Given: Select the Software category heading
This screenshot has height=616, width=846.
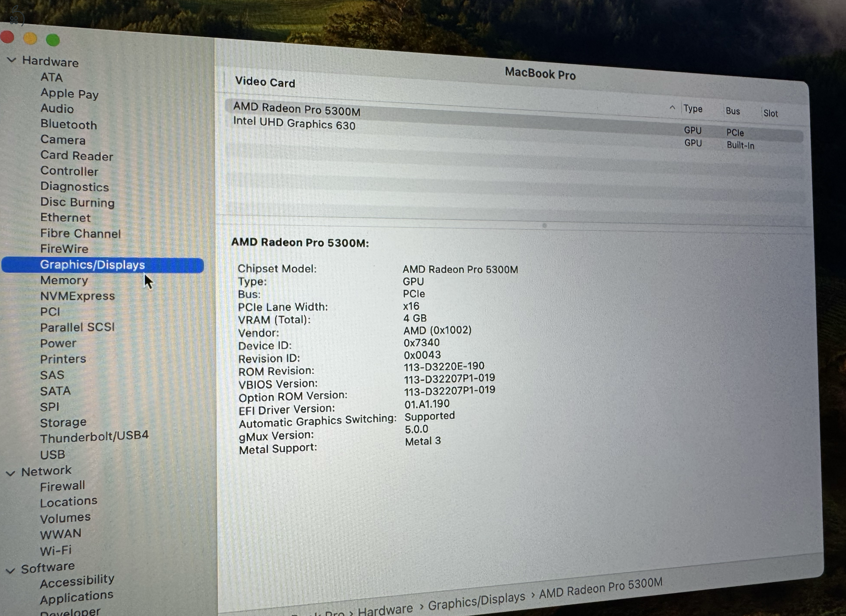Looking at the screenshot, I should pos(48,567).
